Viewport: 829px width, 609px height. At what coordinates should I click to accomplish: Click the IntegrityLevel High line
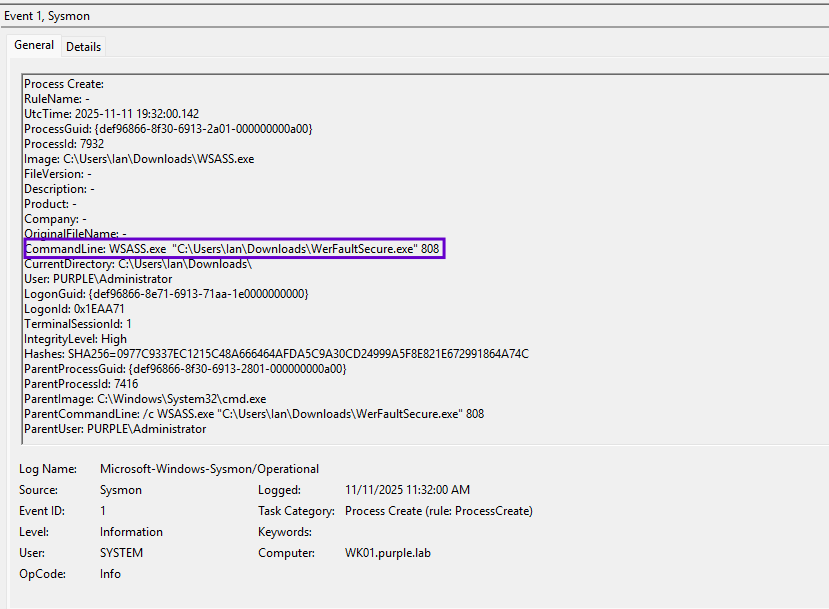(x=75, y=339)
